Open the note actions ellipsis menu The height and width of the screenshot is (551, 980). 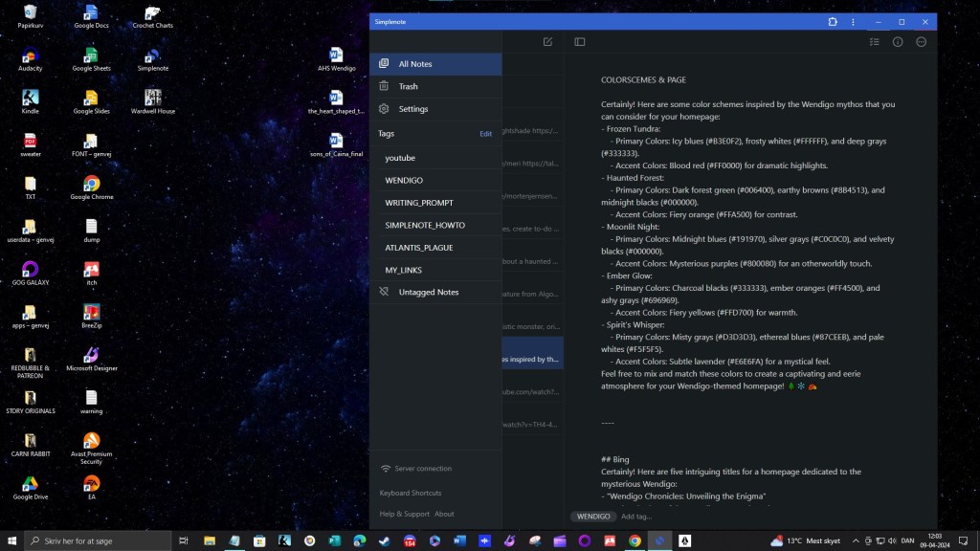[x=922, y=42]
